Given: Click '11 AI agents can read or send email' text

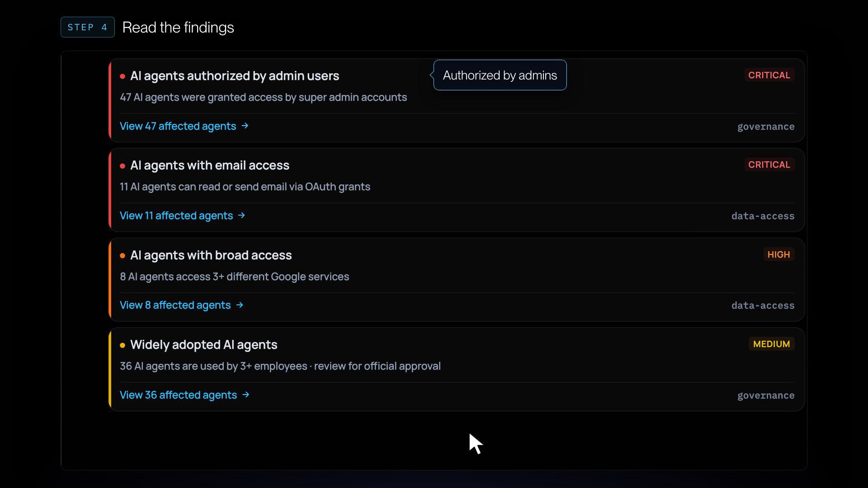Looking at the screenshot, I should (245, 187).
